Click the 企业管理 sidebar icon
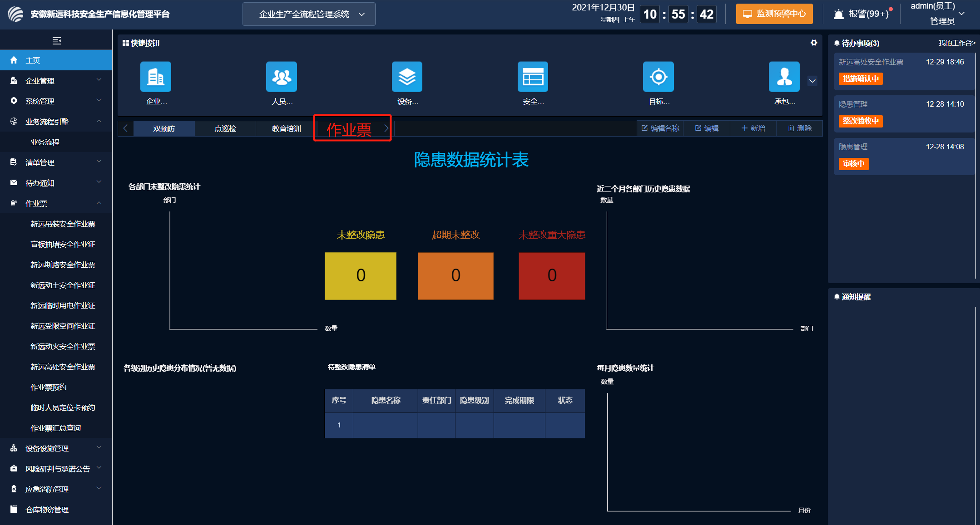This screenshot has height=525, width=980. click(14, 80)
